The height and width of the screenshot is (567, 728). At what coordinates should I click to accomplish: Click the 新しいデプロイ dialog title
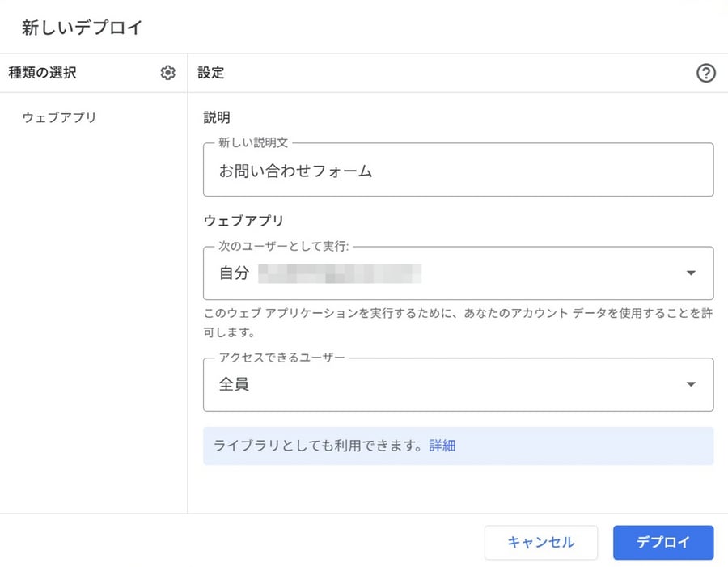[x=82, y=28]
